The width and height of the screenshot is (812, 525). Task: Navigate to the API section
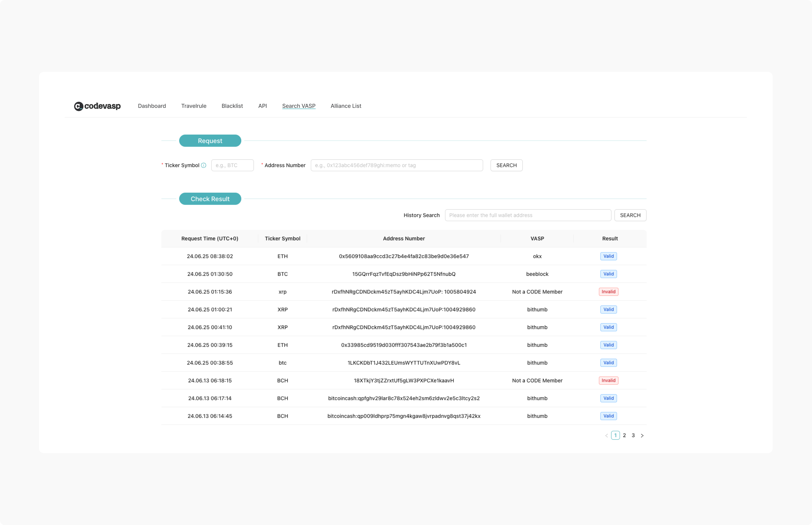click(x=262, y=106)
